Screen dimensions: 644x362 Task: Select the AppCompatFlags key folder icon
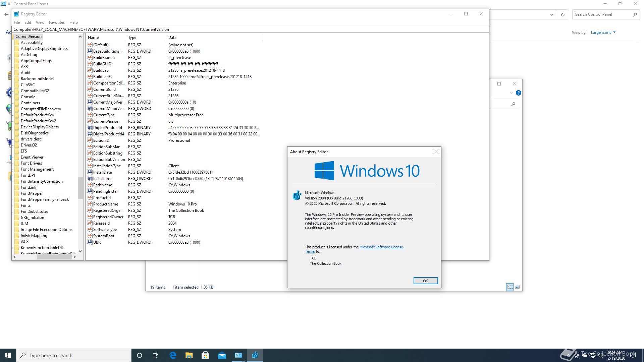point(16,61)
